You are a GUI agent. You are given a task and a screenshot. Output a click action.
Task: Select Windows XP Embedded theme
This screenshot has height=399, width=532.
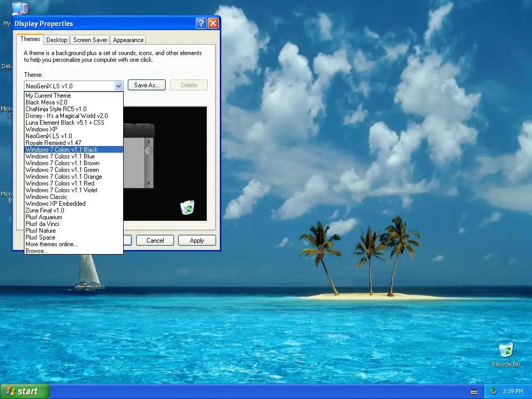[74, 204]
